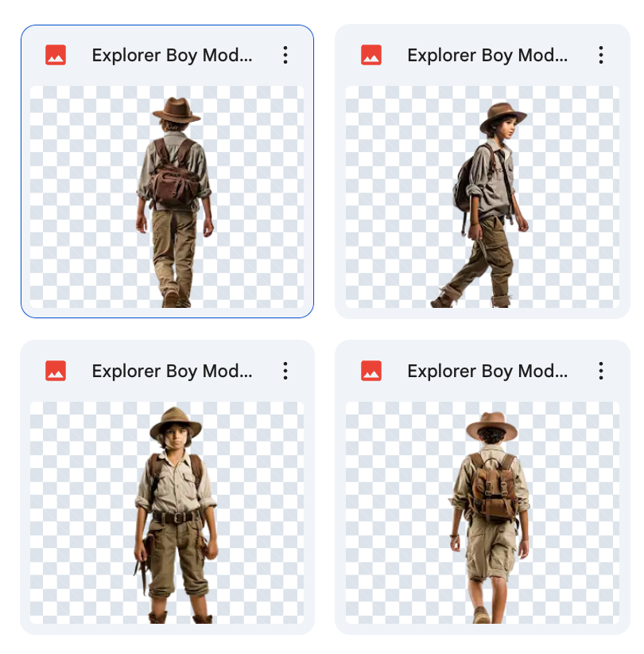Open the thumbnail of the boy walking in side profile
Image resolution: width=644 pixels, height=654 pixels.
click(x=483, y=197)
